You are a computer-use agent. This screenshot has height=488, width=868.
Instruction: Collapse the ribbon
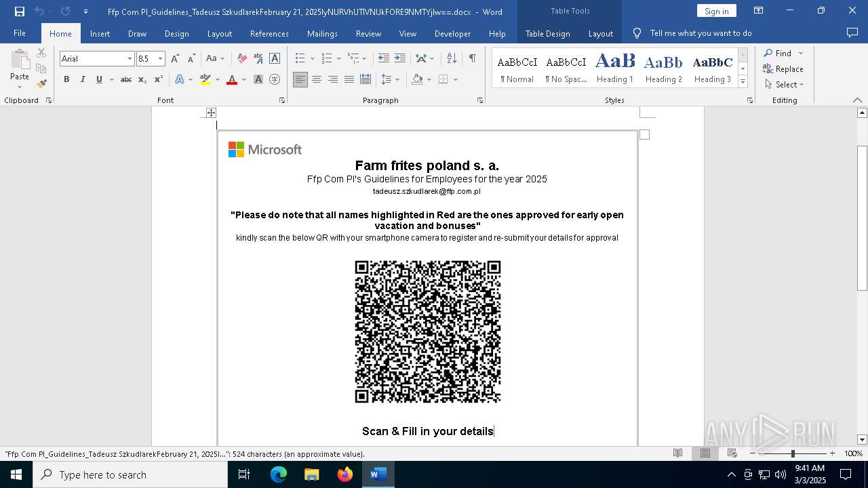[x=857, y=100]
